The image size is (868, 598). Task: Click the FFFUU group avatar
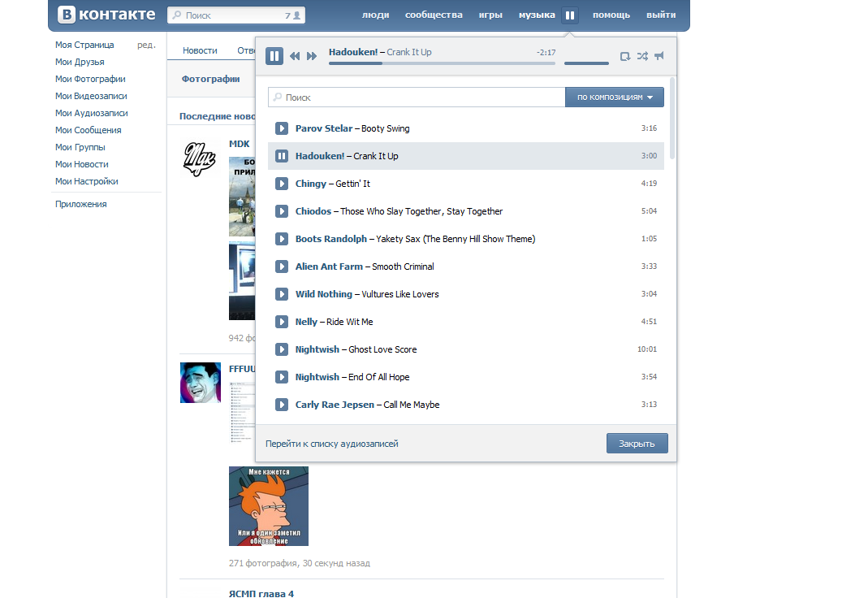(201, 383)
